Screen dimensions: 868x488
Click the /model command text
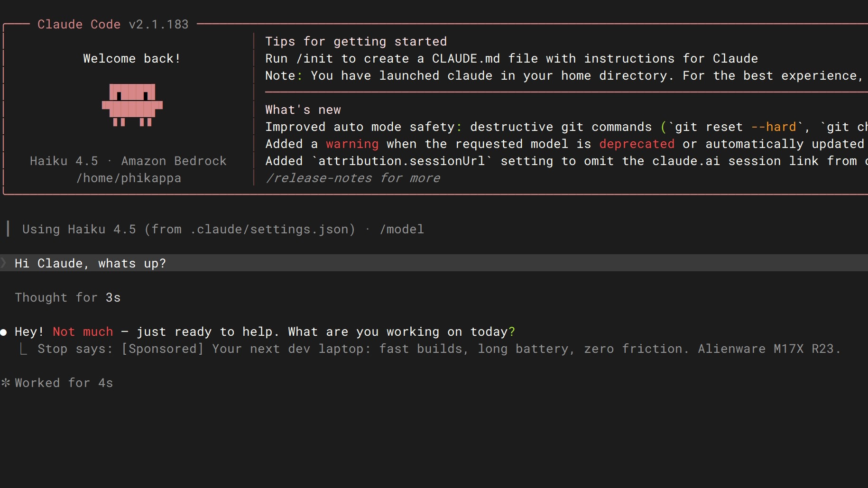(401, 229)
